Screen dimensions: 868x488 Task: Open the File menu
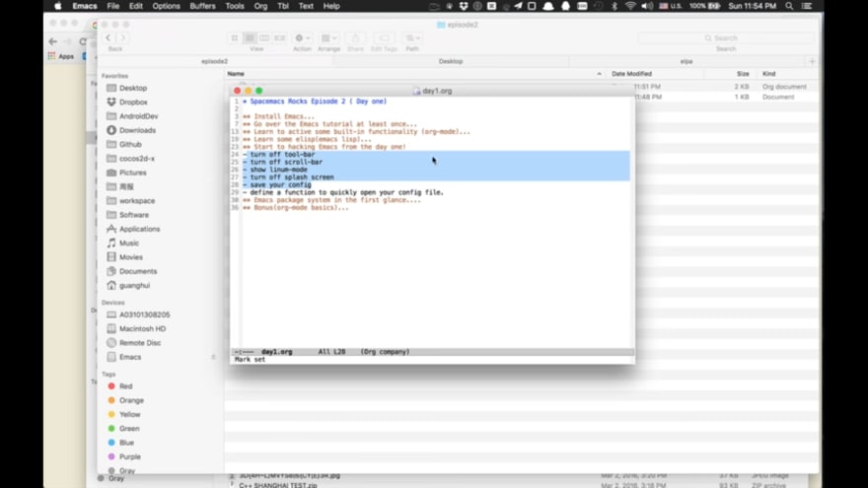112,6
